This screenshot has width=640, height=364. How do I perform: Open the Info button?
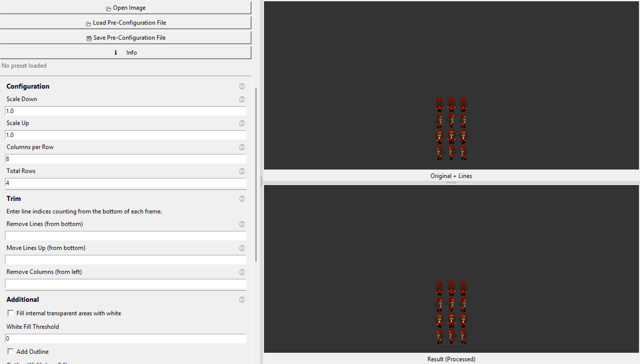point(126,52)
